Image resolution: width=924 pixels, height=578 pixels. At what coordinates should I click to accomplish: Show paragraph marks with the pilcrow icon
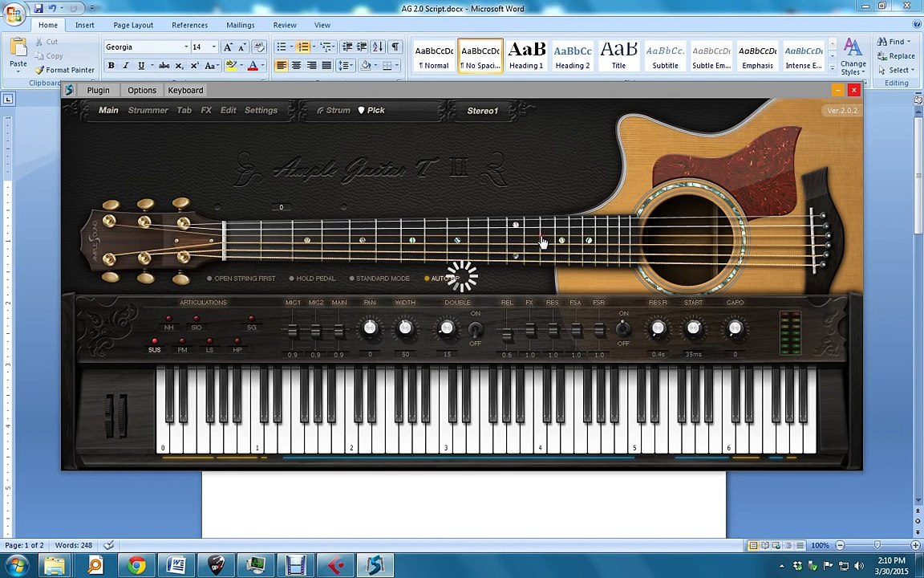point(395,47)
